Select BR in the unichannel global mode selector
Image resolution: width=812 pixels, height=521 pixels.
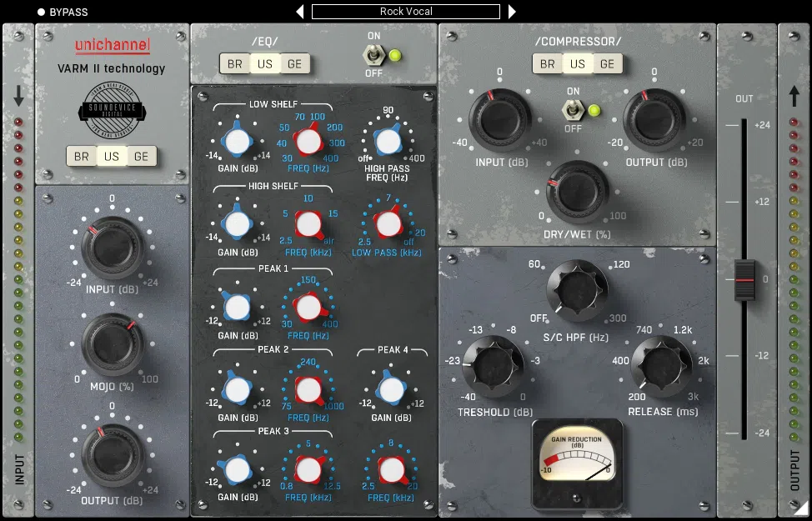pyautogui.click(x=82, y=157)
